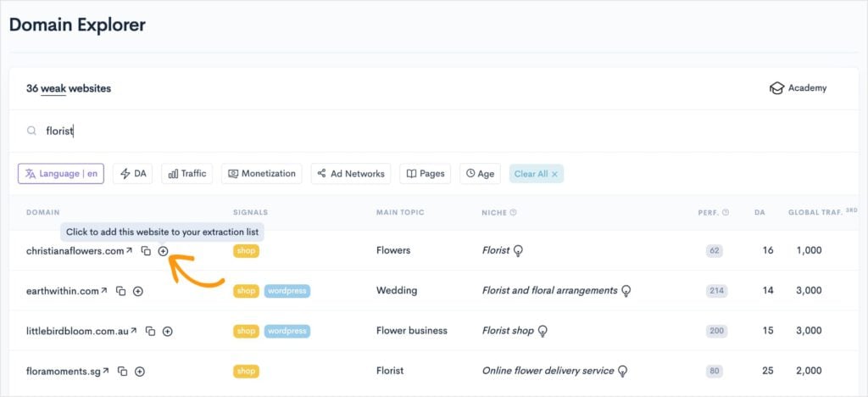Viewport: 868px width, 397px height.
Task: Open the Age filter
Action: pos(480,174)
